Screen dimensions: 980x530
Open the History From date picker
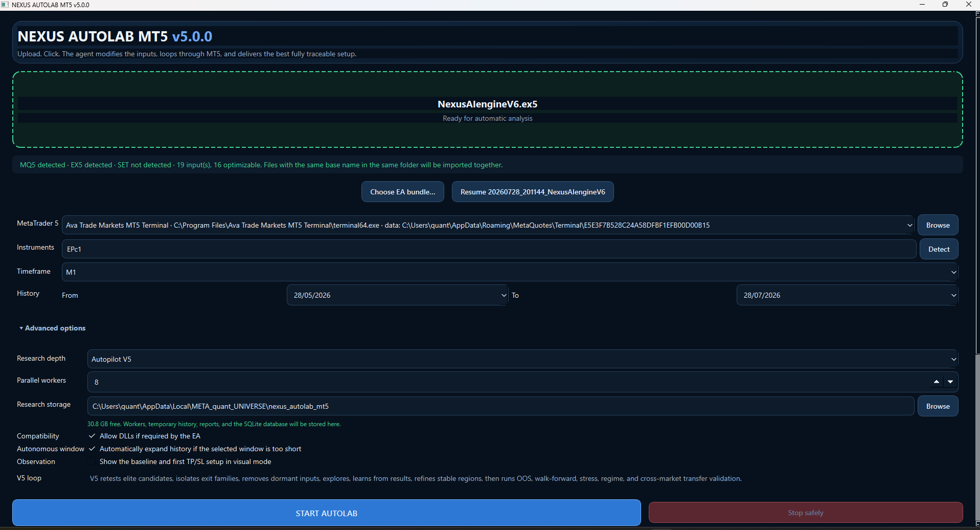point(397,295)
